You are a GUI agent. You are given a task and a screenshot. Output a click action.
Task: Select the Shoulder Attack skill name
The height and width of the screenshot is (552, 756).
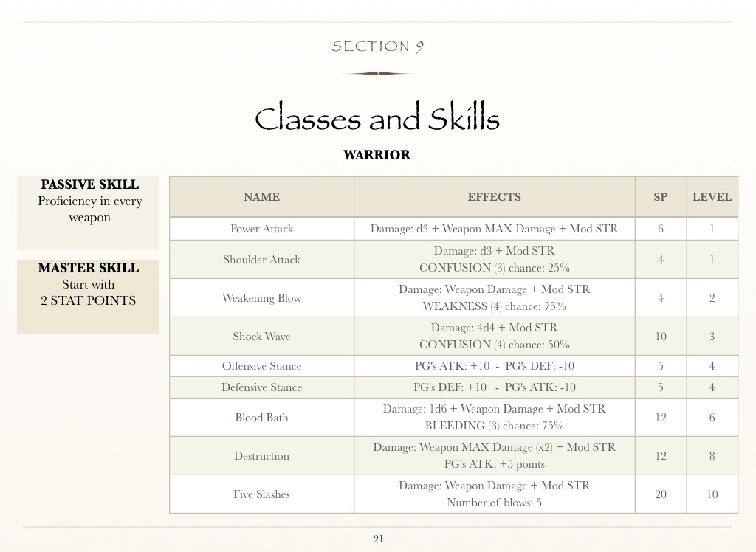click(x=261, y=260)
